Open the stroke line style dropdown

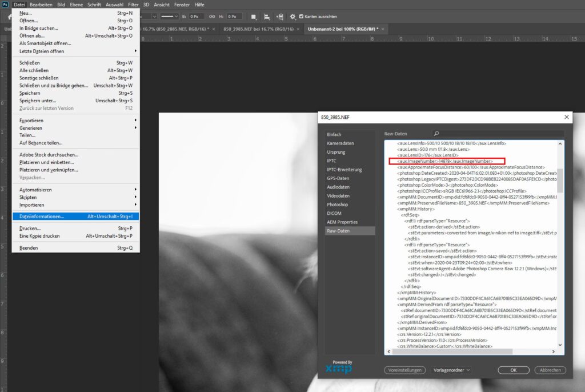[170, 17]
